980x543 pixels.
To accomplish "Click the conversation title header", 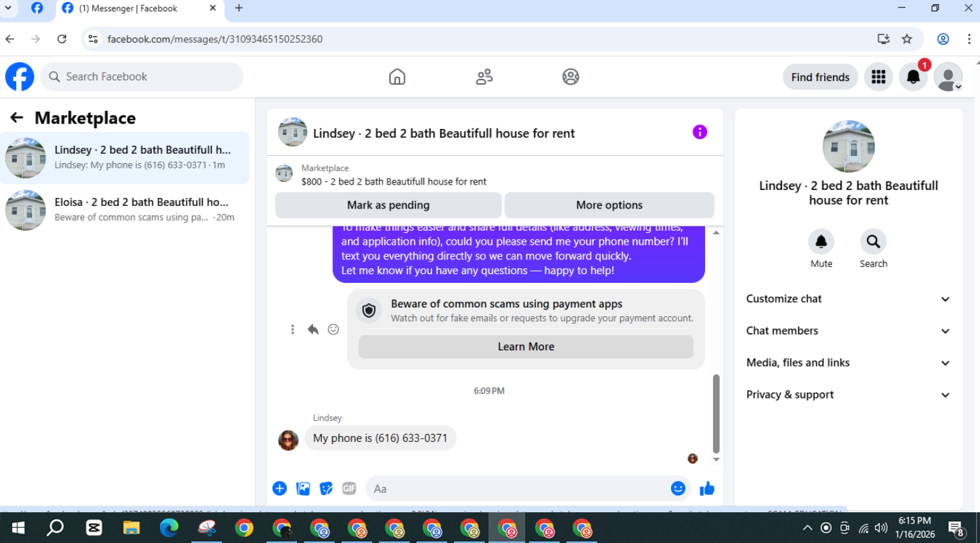I will [x=444, y=133].
